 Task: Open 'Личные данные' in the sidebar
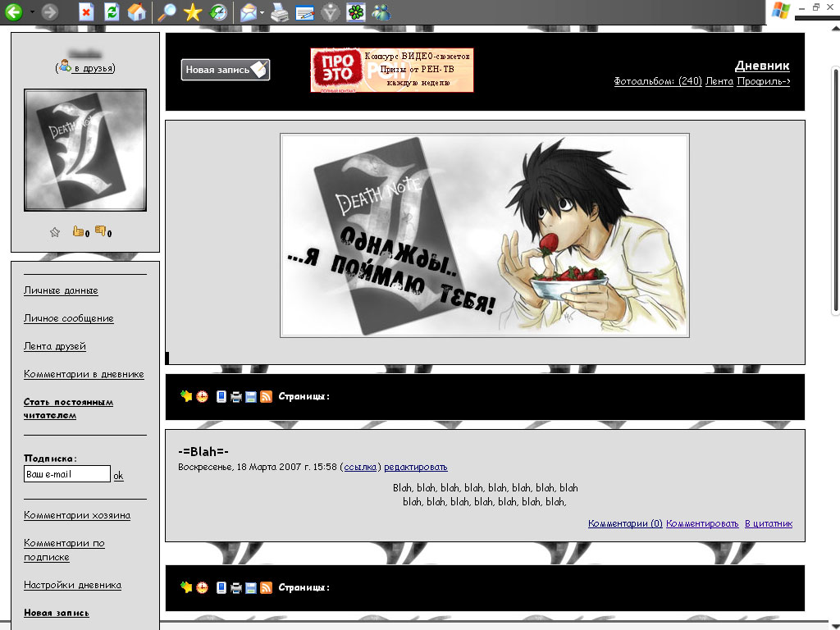click(x=61, y=290)
